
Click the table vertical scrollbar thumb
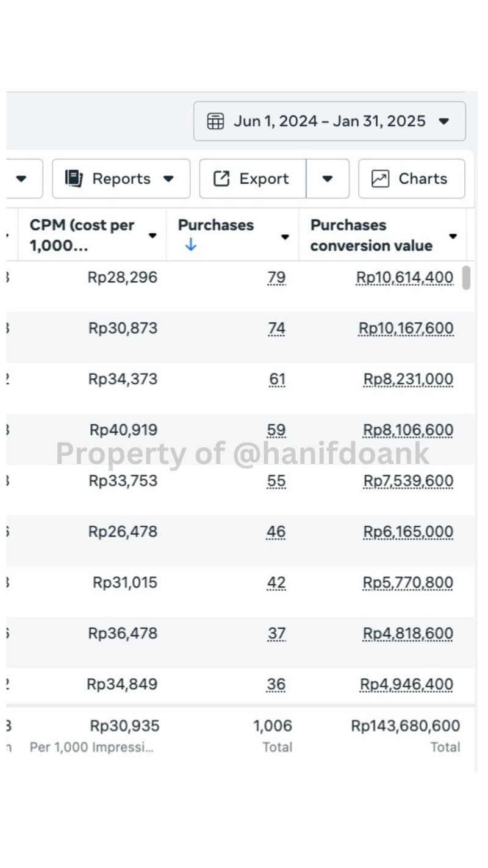pyautogui.click(x=466, y=278)
